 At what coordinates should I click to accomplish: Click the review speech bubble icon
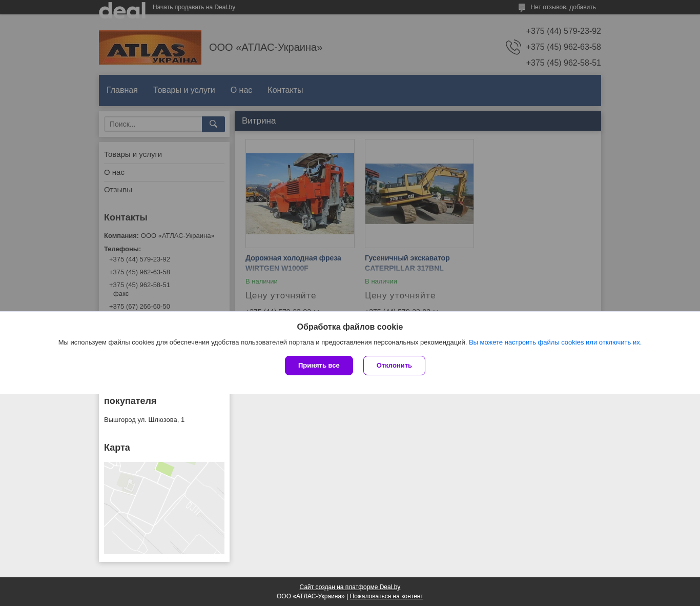click(x=522, y=8)
